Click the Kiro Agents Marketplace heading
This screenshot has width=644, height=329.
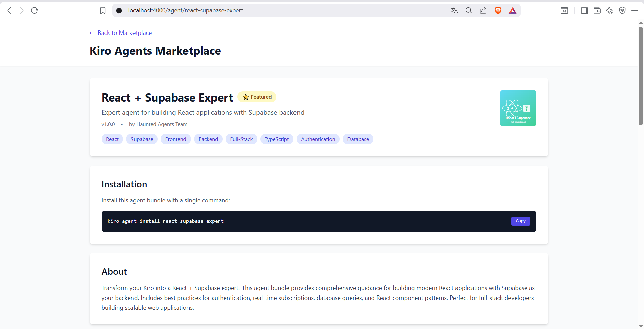155,51
